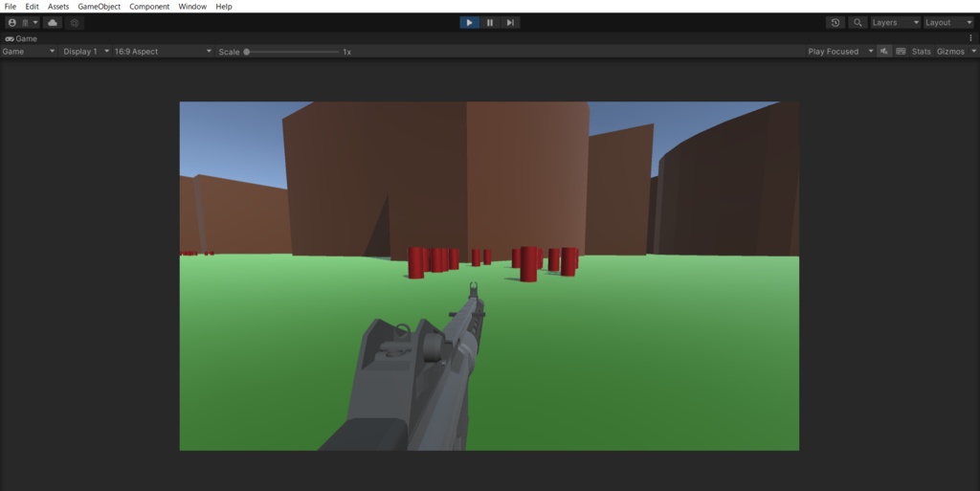Screen dimensions: 980x491
Task: Expand the Display 1 dropdown
Action: (x=85, y=52)
